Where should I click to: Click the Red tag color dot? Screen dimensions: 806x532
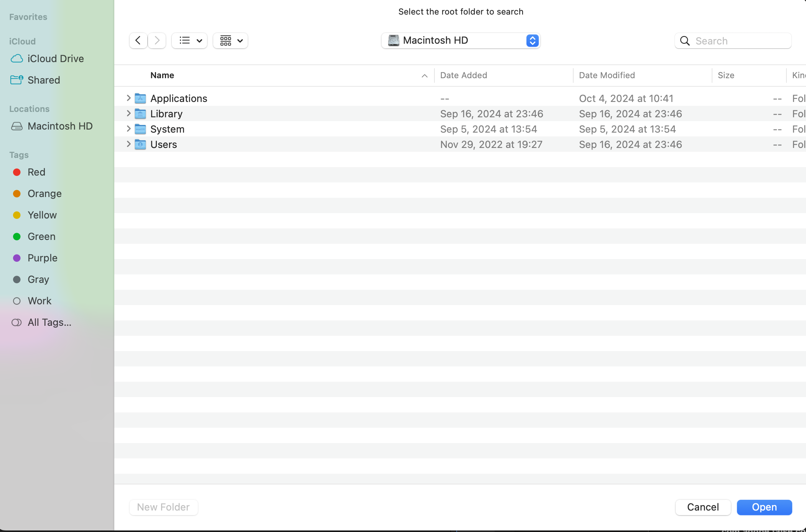coord(17,172)
